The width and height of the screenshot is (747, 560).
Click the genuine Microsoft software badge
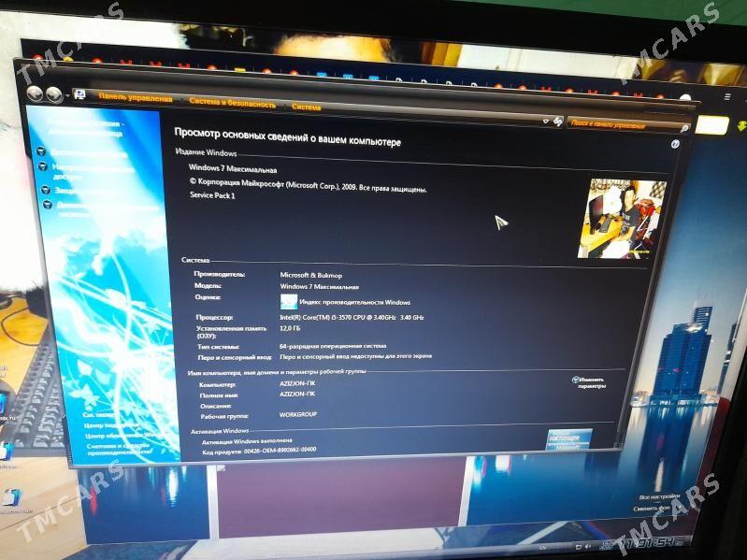pos(568,438)
